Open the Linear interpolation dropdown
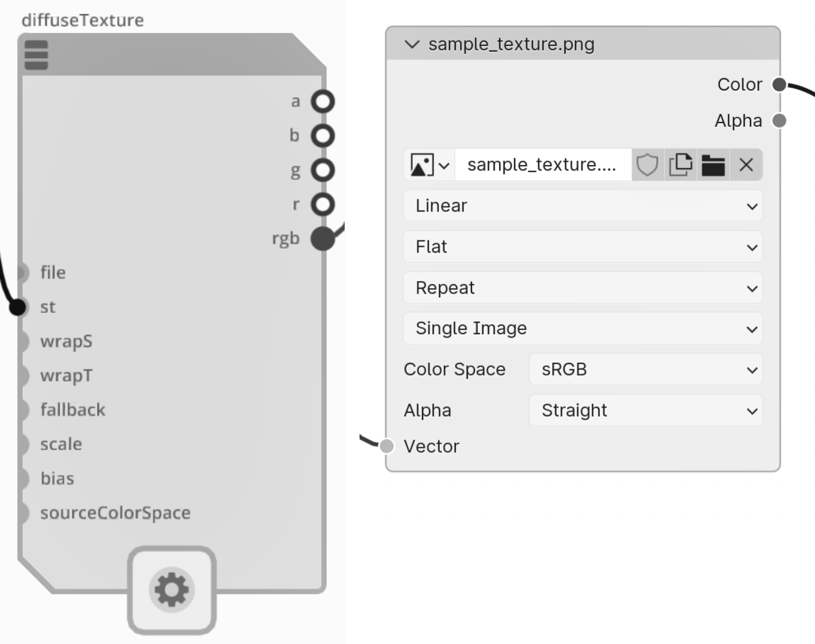815x644 pixels. (582, 206)
